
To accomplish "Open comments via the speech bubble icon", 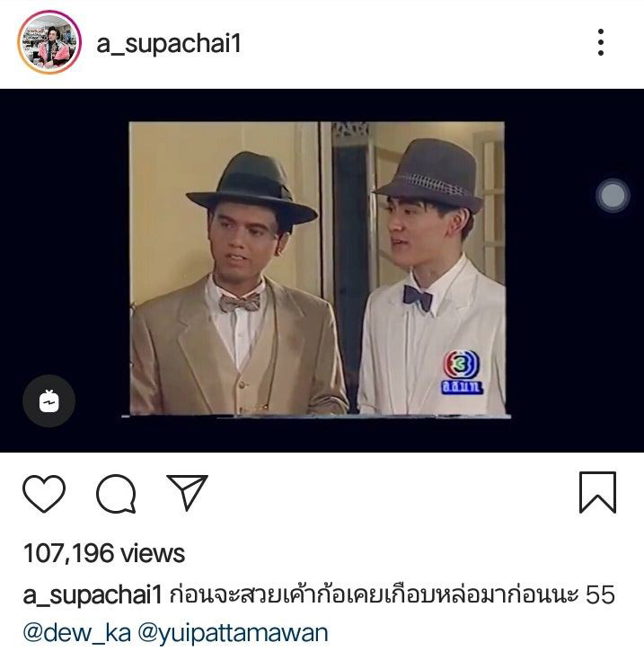I will coord(116,493).
